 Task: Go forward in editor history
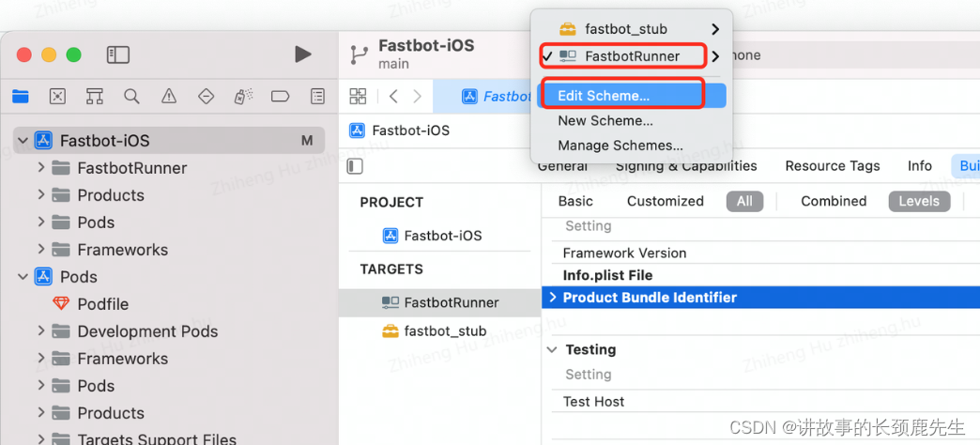coord(418,97)
